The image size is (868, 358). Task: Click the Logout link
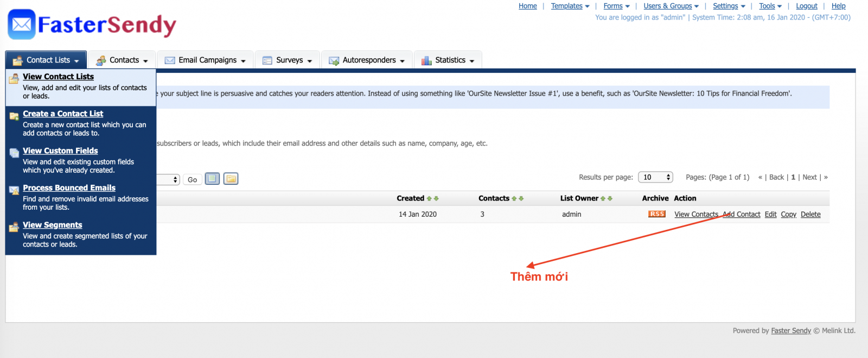(x=806, y=6)
